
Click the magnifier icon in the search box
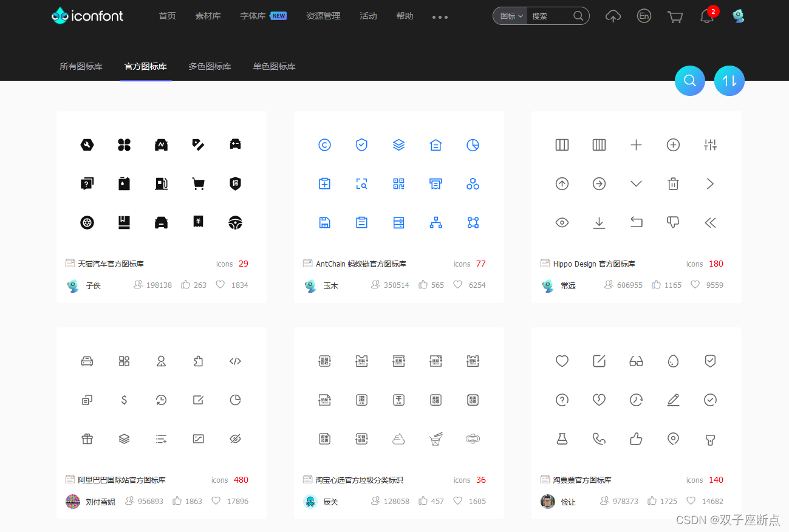point(579,16)
